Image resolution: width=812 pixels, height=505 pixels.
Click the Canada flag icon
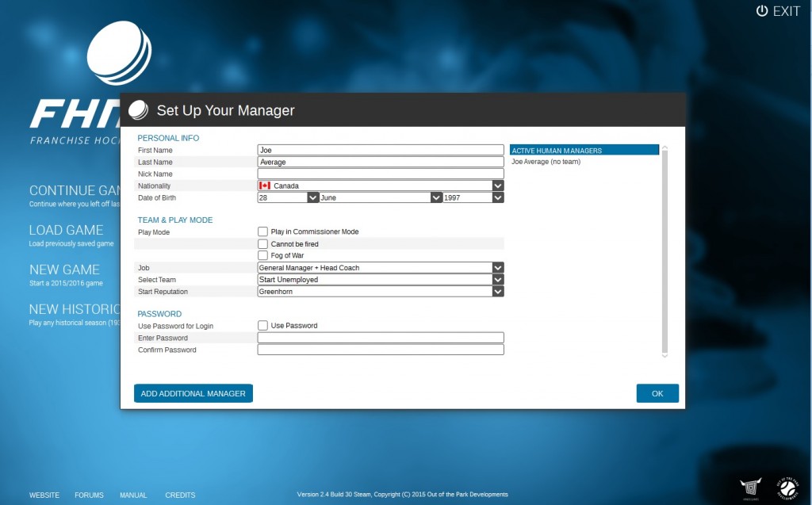click(265, 186)
